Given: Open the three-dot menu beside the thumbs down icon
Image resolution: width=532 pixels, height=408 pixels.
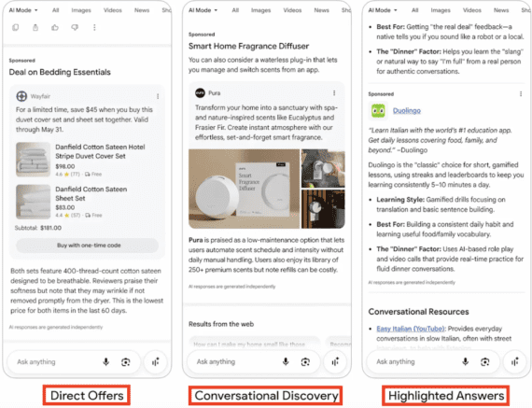Looking at the screenshot, I should 94,27.
